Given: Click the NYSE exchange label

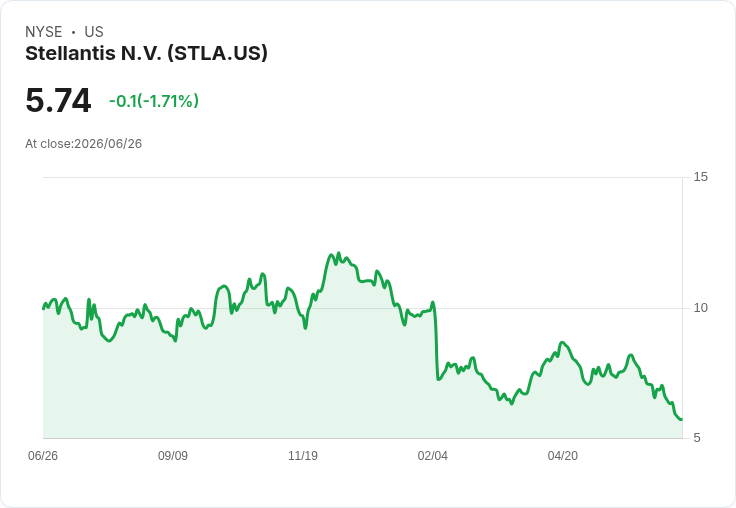Looking at the screenshot, I should (44, 32).
